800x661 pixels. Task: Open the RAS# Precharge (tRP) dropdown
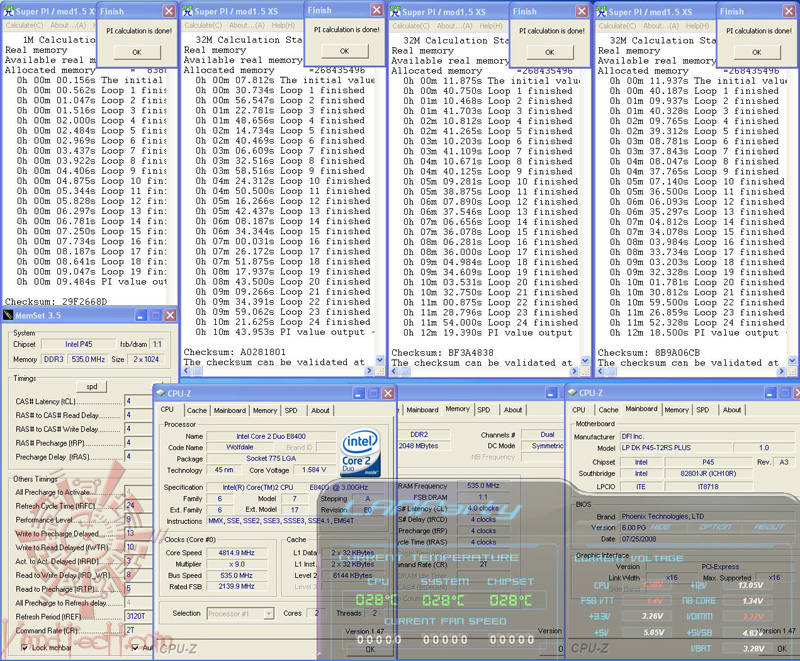click(138, 442)
